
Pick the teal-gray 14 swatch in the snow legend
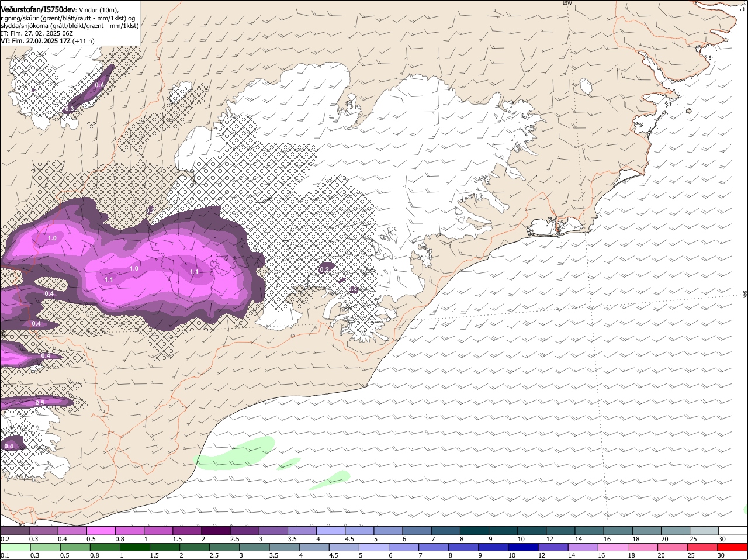click(589, 531)
